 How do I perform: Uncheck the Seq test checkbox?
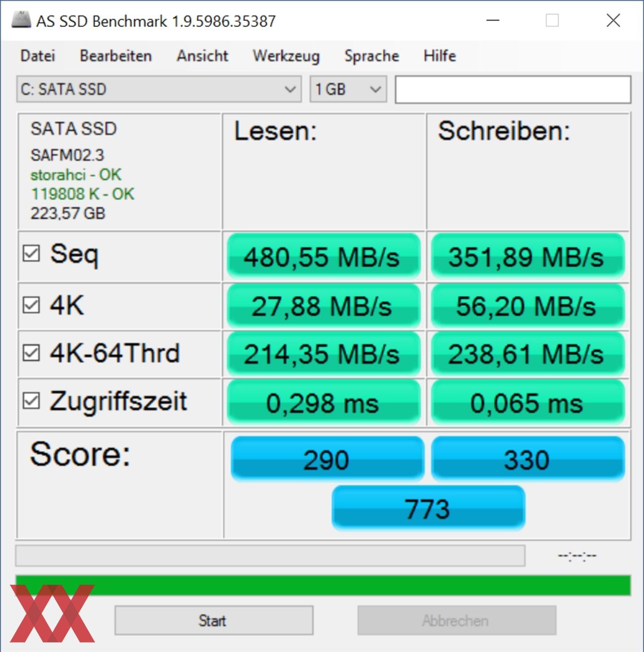click(31, 253)
